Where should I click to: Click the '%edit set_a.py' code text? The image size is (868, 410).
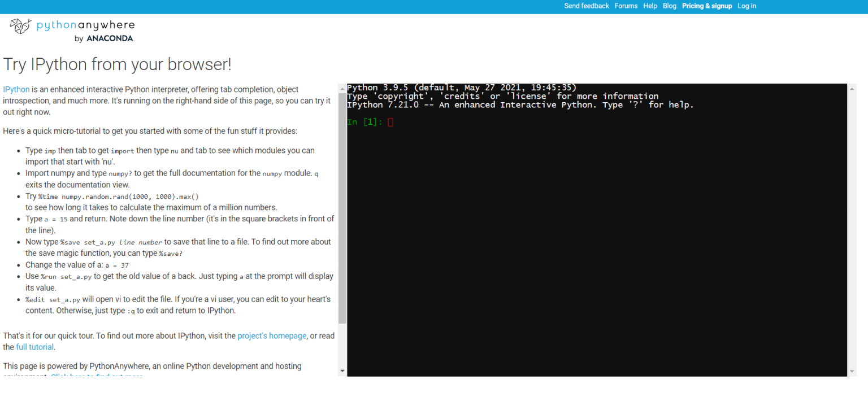click(53, 300)
